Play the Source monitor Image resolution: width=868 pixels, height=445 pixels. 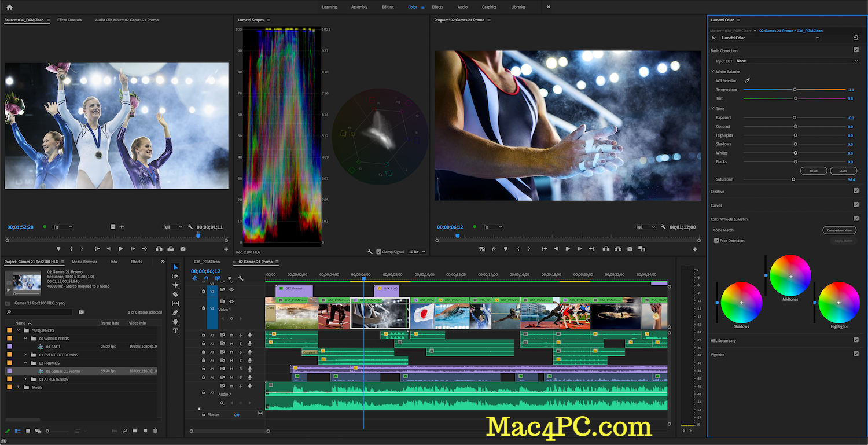click(121, 249)
